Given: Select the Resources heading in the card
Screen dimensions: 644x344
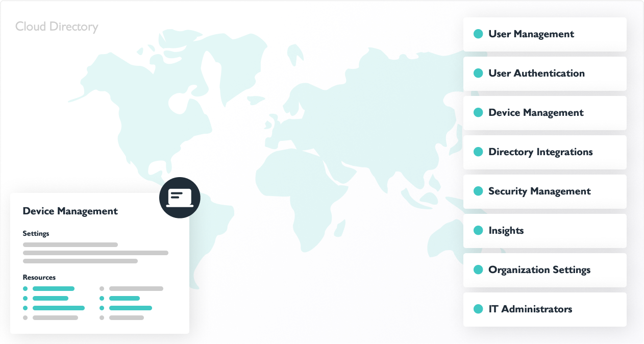Looking at the screenshot, I should [39, 278].
